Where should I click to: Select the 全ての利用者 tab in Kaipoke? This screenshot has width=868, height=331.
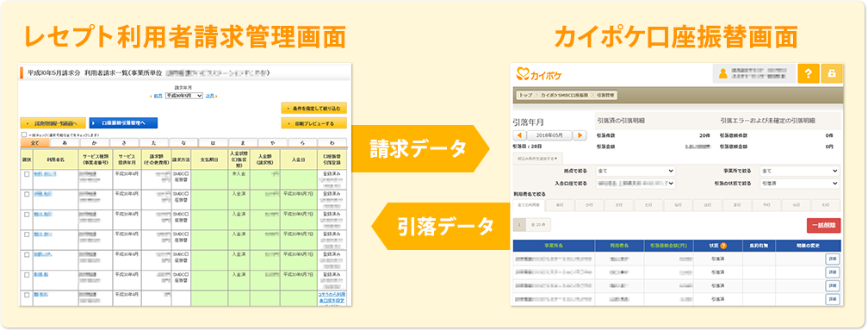pos(530,205)
